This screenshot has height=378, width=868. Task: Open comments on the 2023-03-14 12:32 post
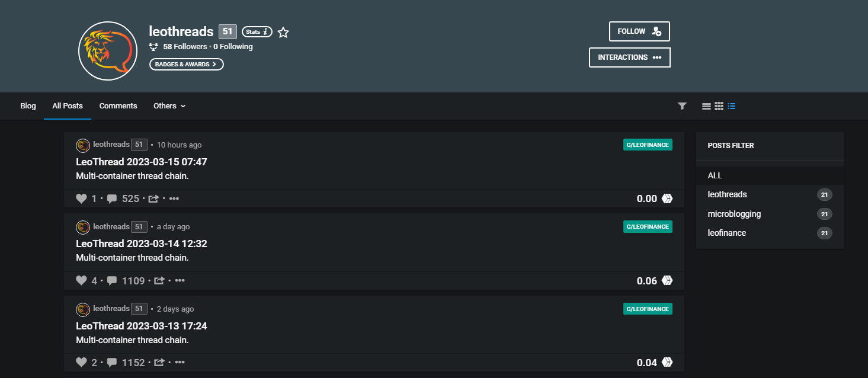coord(112,281)
